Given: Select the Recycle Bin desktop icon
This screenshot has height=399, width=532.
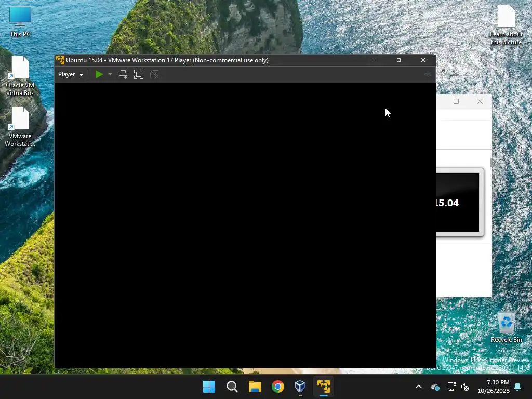Looking at the screenshot, I should click(506, 327).
